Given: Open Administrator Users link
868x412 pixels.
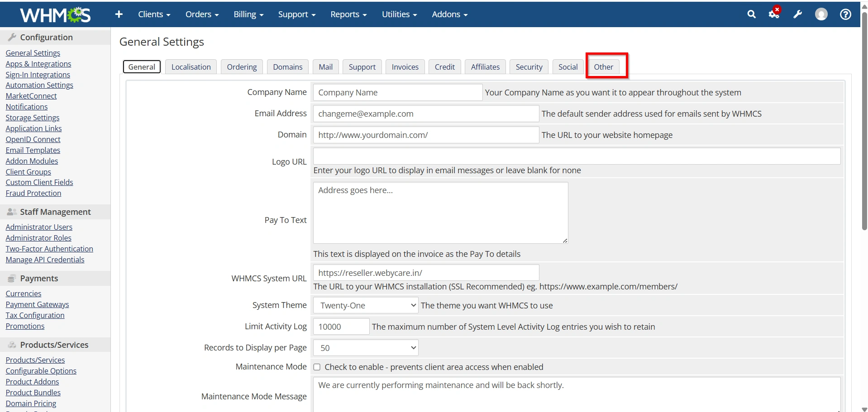Looking at the screenshot, I should click(39, 227).
